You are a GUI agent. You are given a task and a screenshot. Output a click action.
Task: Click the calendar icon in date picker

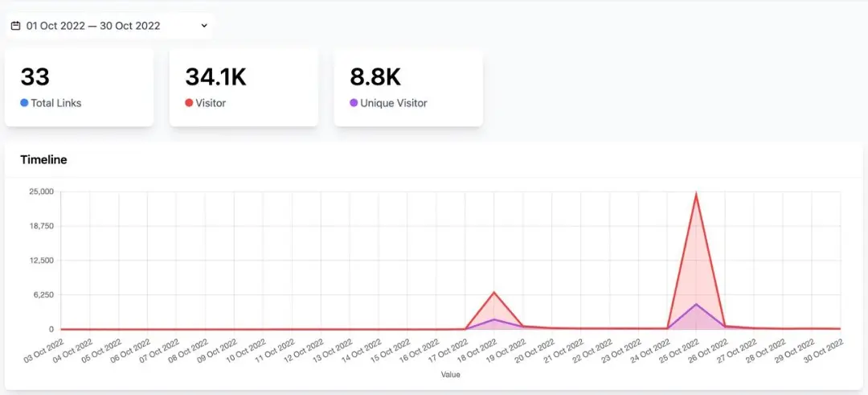coord(15,26)
